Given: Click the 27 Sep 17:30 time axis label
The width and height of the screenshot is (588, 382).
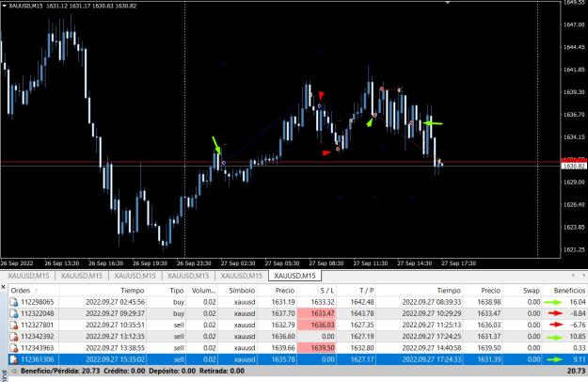Looking at the screenshot, I should click(458, 263).
